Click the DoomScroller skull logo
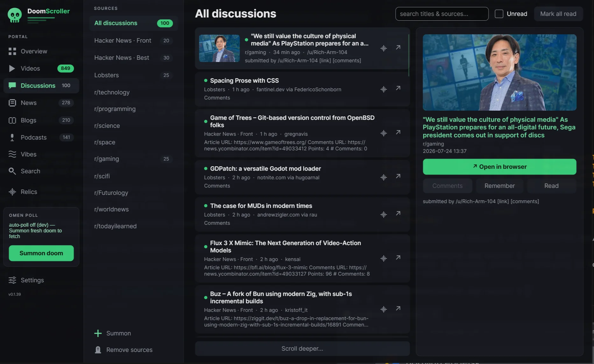Viewport: 594px width, 364px height. coord(15,15)
